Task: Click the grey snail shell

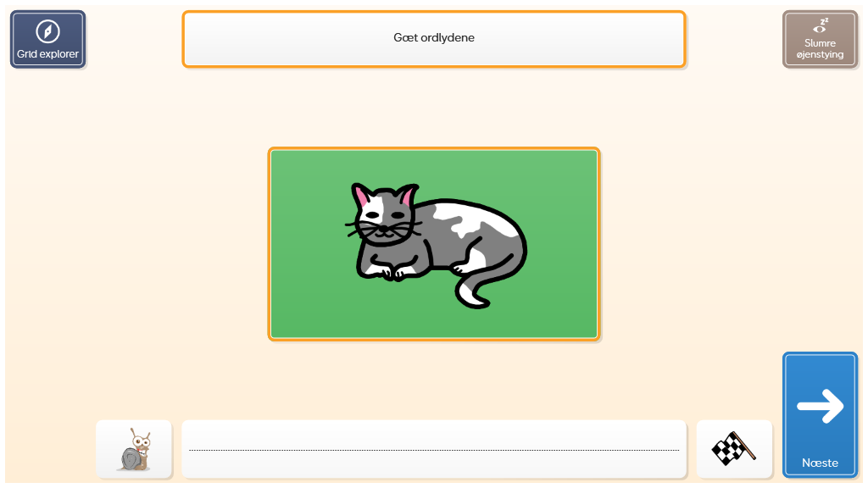Action: pos(131,459)
